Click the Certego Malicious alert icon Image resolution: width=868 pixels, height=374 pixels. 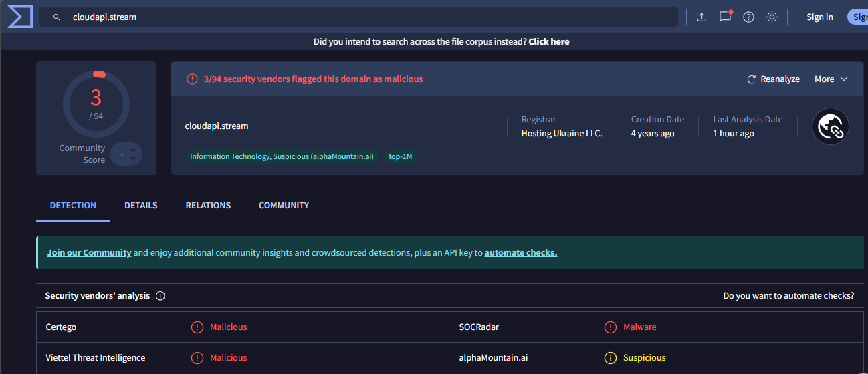point(197,327)
